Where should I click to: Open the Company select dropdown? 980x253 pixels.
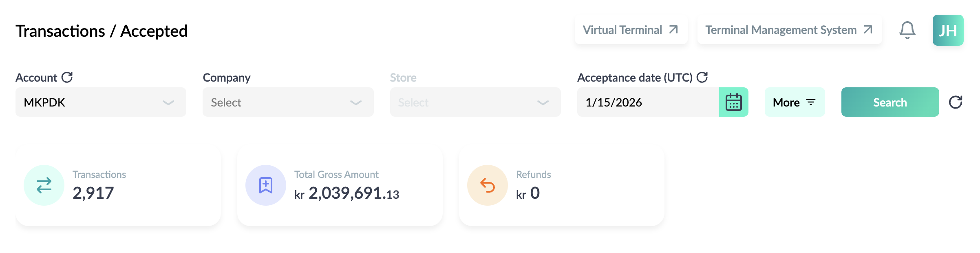point(288,102)
